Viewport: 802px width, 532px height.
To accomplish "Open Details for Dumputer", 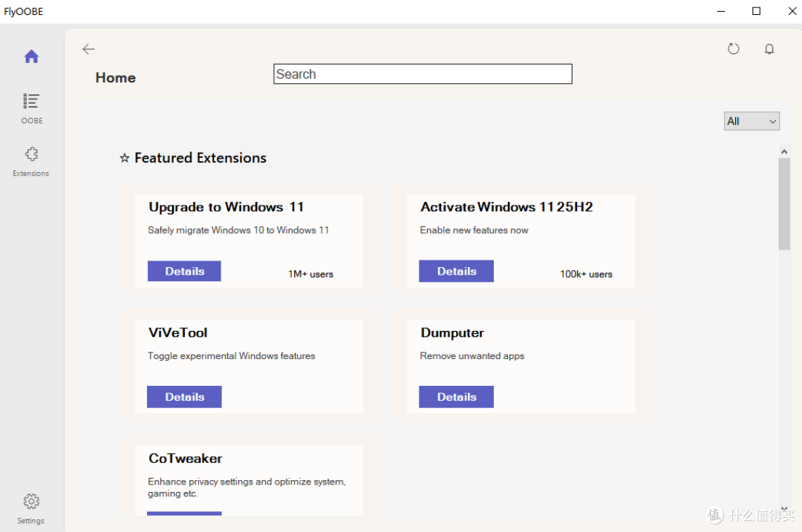I will [x=456, y=397].
